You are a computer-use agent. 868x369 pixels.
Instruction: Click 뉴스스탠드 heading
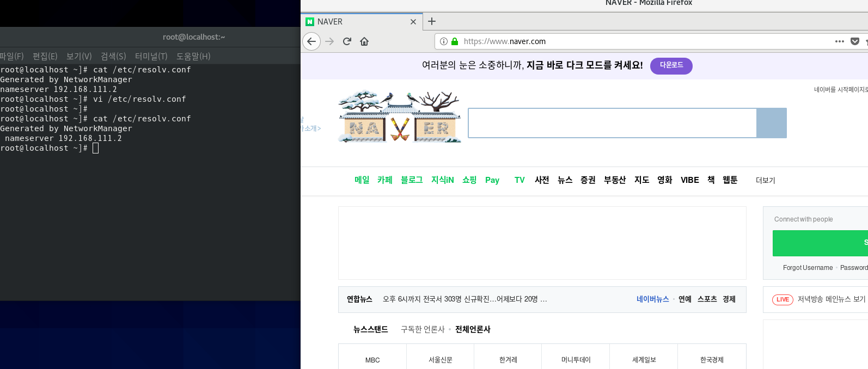[x=371, y=329]
